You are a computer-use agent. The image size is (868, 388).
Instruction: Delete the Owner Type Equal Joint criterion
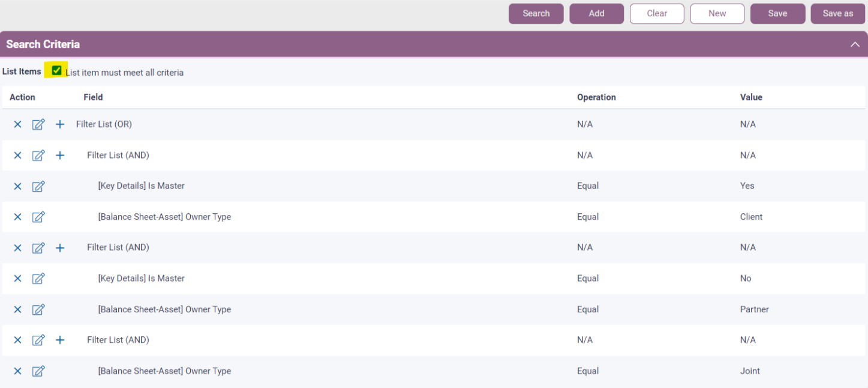pyautogui.click(x=17, y=371)
